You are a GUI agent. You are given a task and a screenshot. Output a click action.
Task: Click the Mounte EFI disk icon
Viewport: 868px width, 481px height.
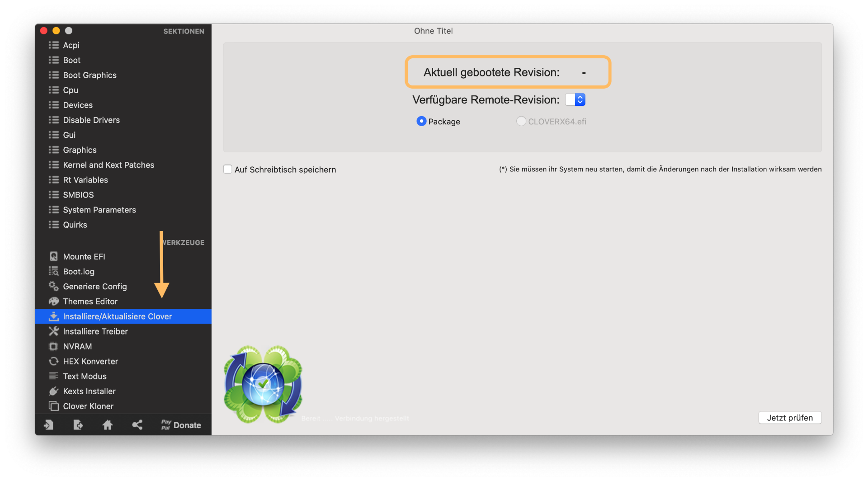[54, 256]
